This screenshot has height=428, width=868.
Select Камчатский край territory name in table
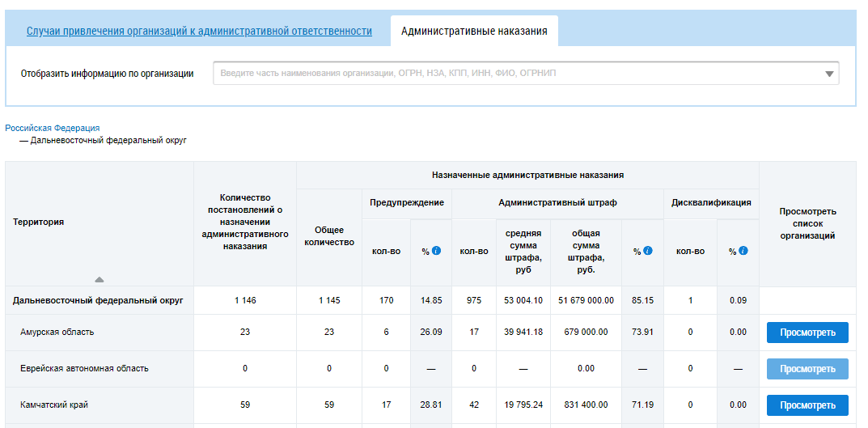click(53, 405)
